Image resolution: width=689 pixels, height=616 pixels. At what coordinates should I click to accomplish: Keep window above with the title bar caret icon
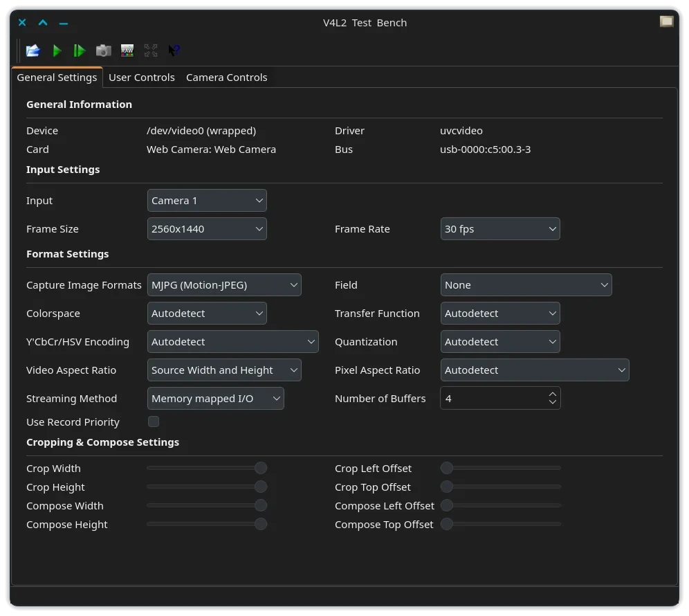tap(43, 22)
